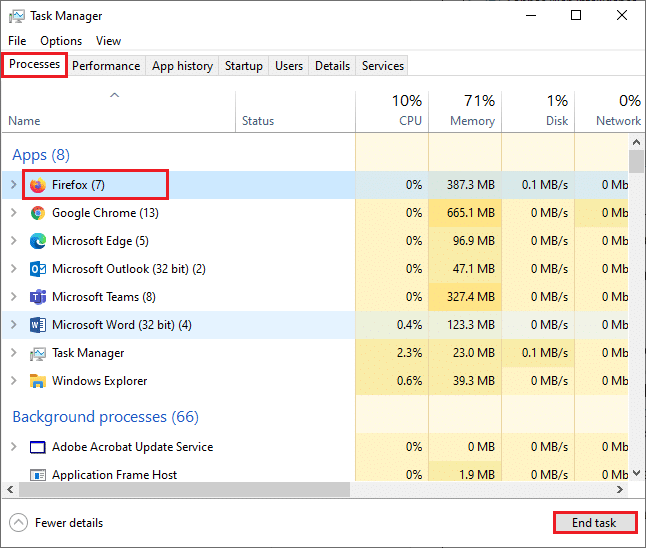Click Chrome's 665.1 MB memory value
Screen dimensions: 646x548
470,213
